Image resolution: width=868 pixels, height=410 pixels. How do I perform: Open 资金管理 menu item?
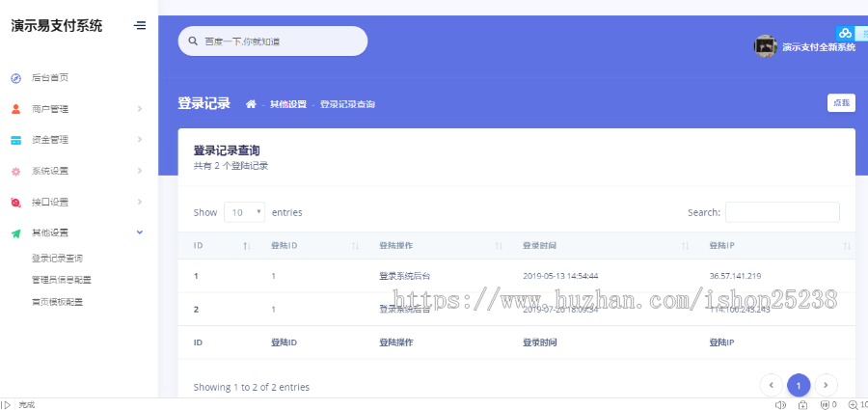50,140
